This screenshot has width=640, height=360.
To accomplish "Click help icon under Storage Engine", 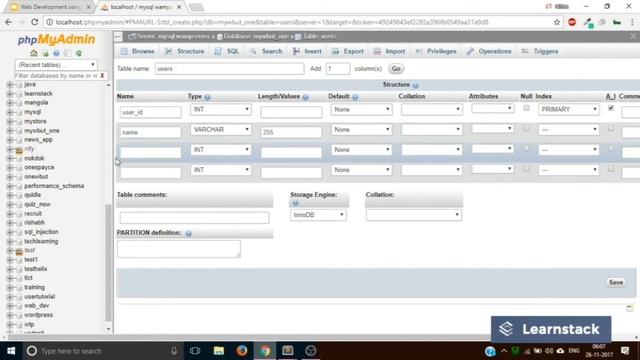I will [295, 203].
